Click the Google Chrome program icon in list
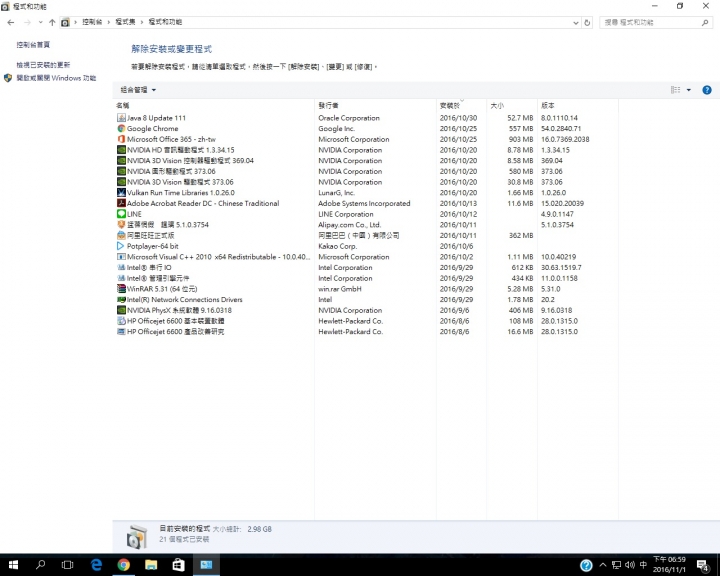Screen dimensions: 720x576 tap(121, 129)
